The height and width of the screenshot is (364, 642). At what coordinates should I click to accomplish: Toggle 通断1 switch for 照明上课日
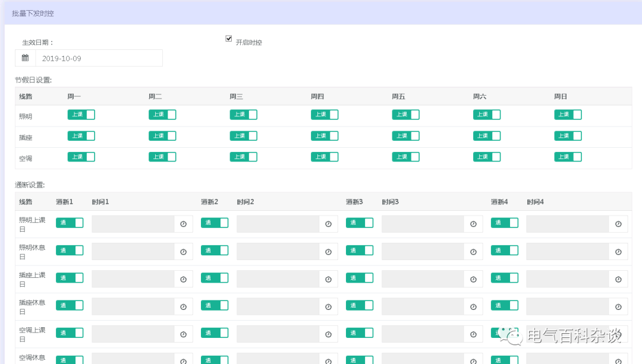pyautogui.click(x=70, y=223)
